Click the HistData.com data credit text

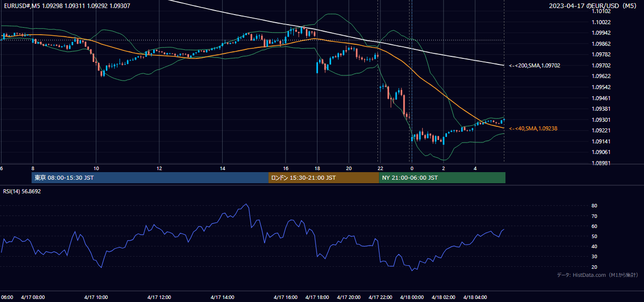pyautogui.click(x=598, y=275)
